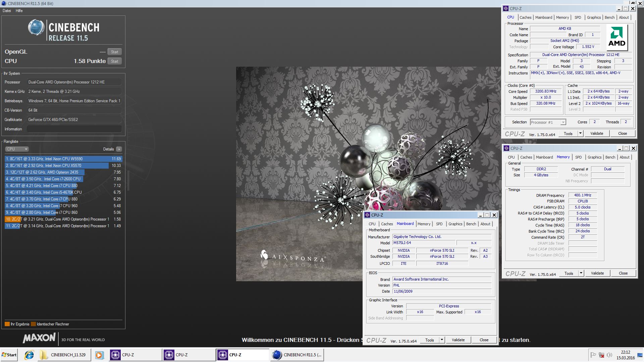This screenshot has width=644, height=362.
Task: Click the Cinebench title bar icon
Action: [x=4, y=3]
